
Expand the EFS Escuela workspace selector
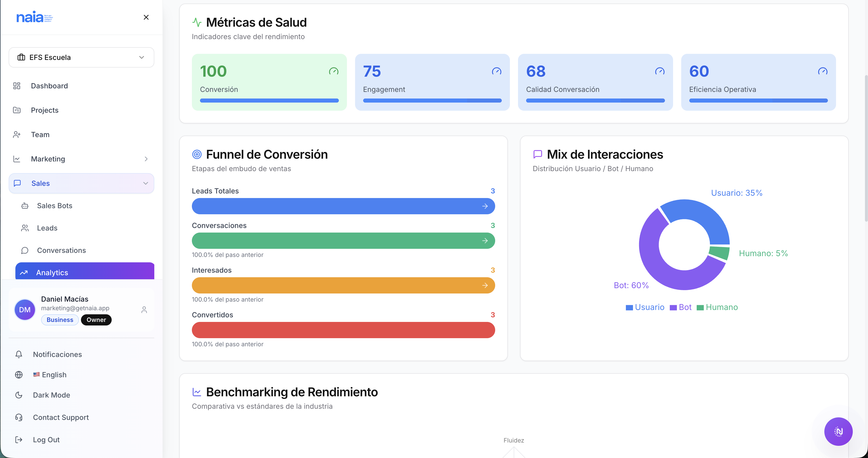tap(81, 57)
